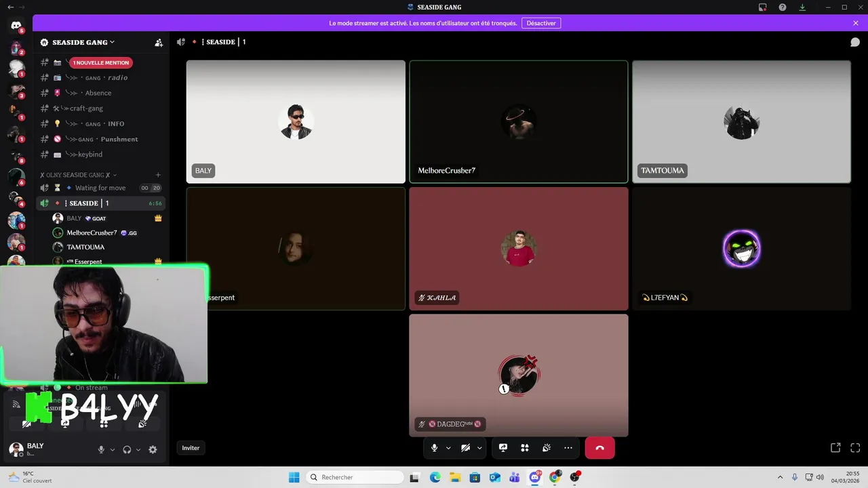Image resolution: width=868 pixels, height=488 pixels.
Task: Open OBS Studio from the taskbar
Action: (575, 477)
